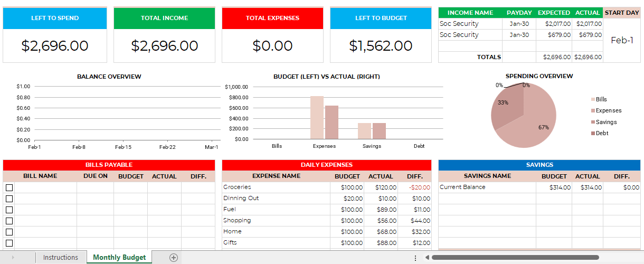Click the Bills legend color swatch
Screen dimensions: 644x264
pyautogui.click(x=592, y=99)
